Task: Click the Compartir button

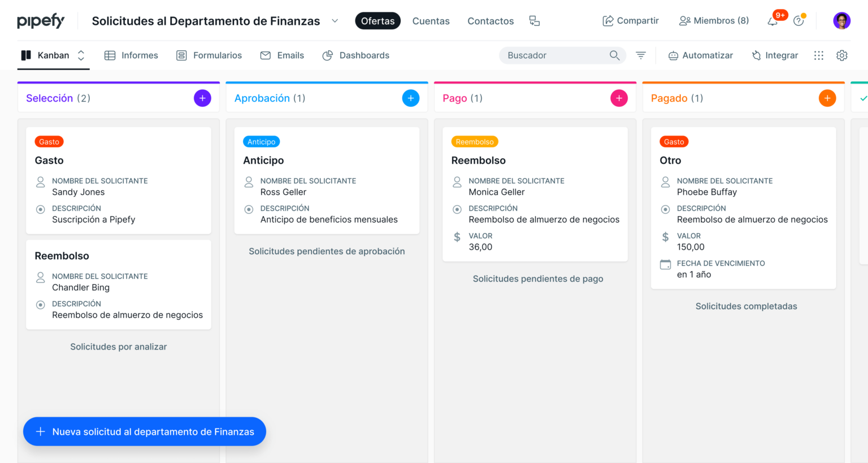Action: pos(631,21)
